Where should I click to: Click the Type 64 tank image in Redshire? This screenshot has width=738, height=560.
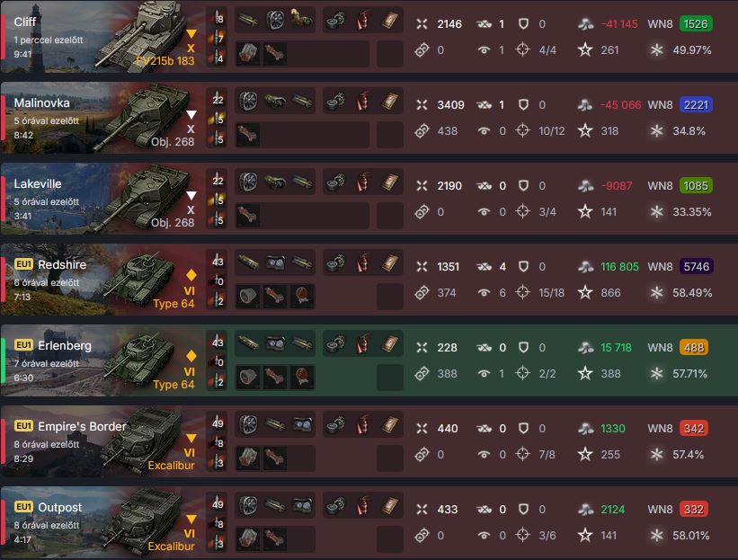click(x=141, y=278)
